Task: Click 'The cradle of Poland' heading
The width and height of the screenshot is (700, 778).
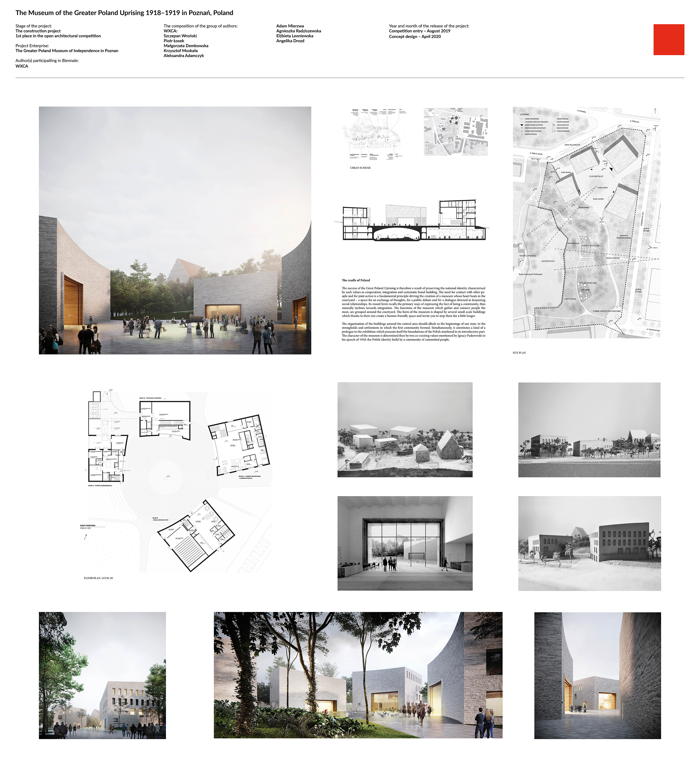Action: point(356,280)
